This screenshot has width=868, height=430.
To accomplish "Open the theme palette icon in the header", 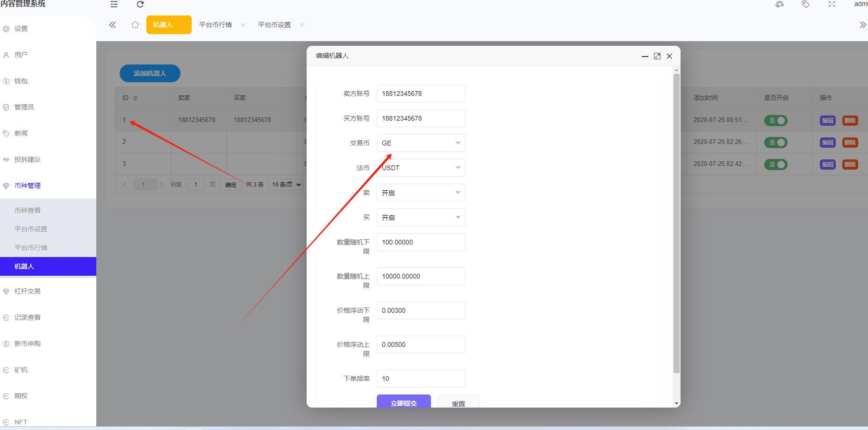I will point(779,4).
